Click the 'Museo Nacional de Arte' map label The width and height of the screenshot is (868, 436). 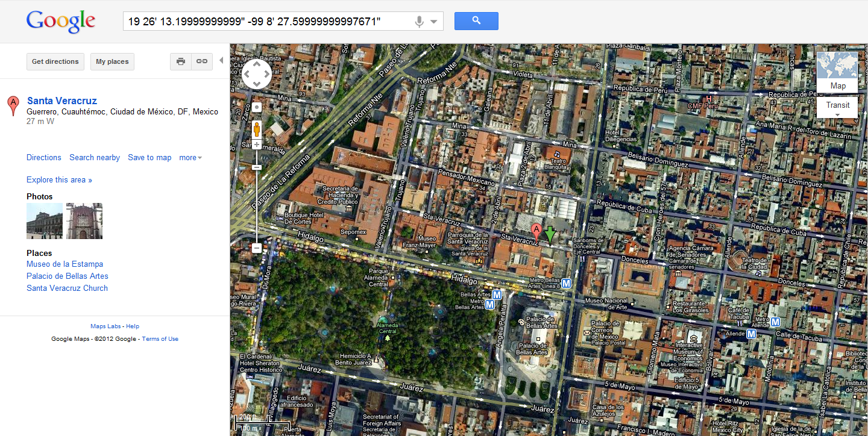(606, 304)
